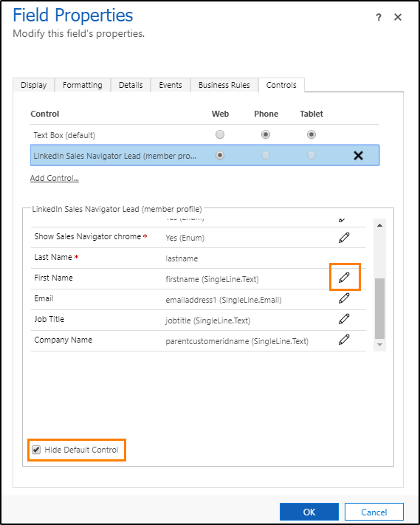Select the Controls tab
Viewport: 420px width, 525px height.
pos(281,85)
